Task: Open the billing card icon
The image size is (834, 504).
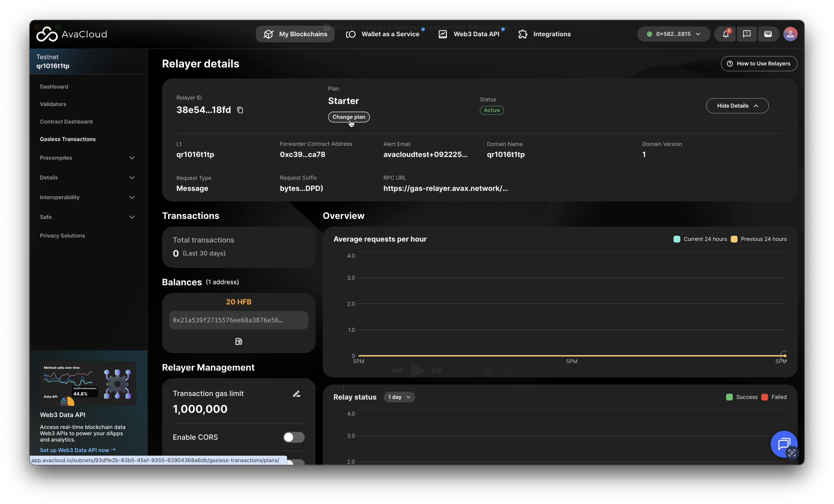Action: (x=768, y=34)
